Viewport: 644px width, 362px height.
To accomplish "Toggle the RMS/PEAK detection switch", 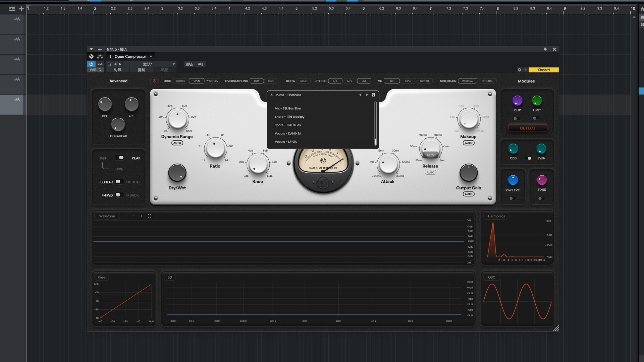I will click(x=120, y=158).
